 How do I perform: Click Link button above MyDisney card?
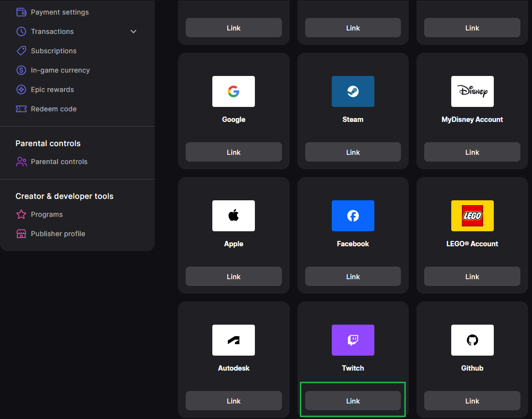[x=473, y=28]
